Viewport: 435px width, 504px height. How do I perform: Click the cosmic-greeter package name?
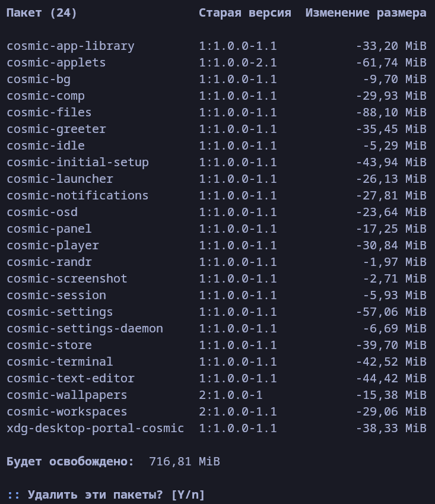pos(56,129)
